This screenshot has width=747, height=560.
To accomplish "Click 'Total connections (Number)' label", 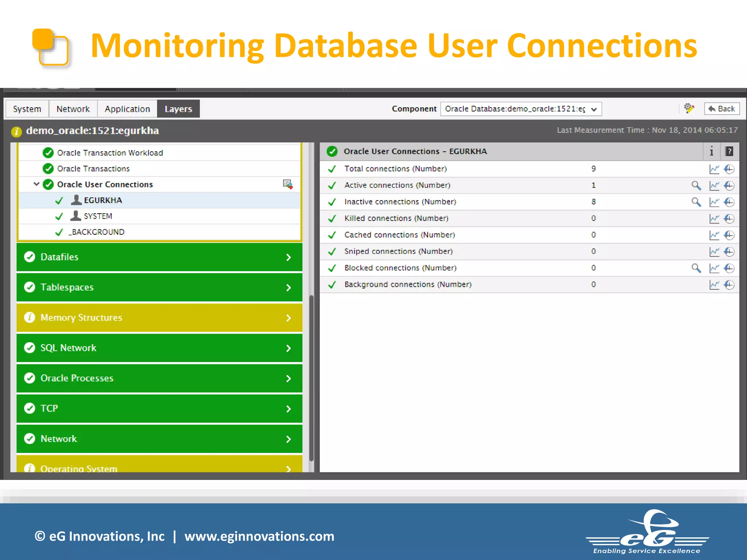I will [x=395, y=169].
